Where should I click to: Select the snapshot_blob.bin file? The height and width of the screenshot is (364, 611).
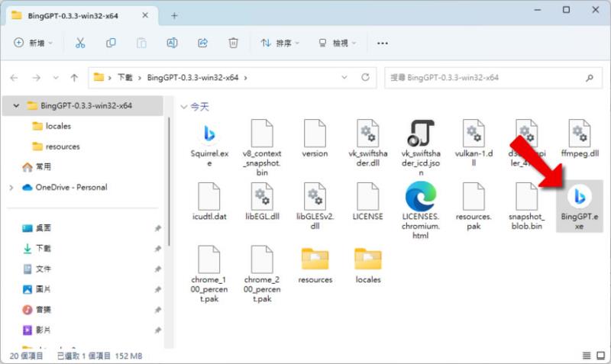(527, 206)
